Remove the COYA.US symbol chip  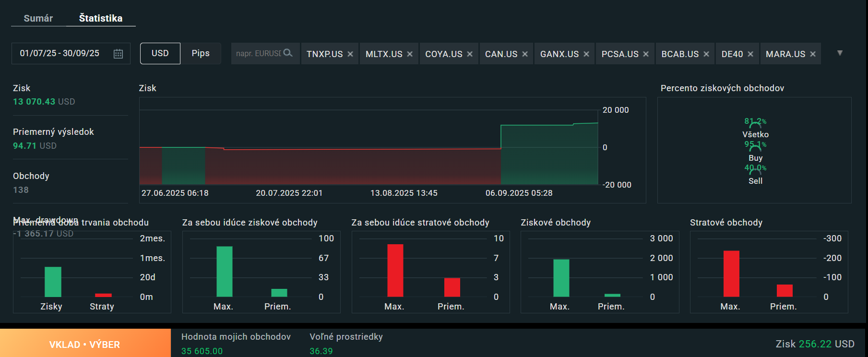[470, 54]
